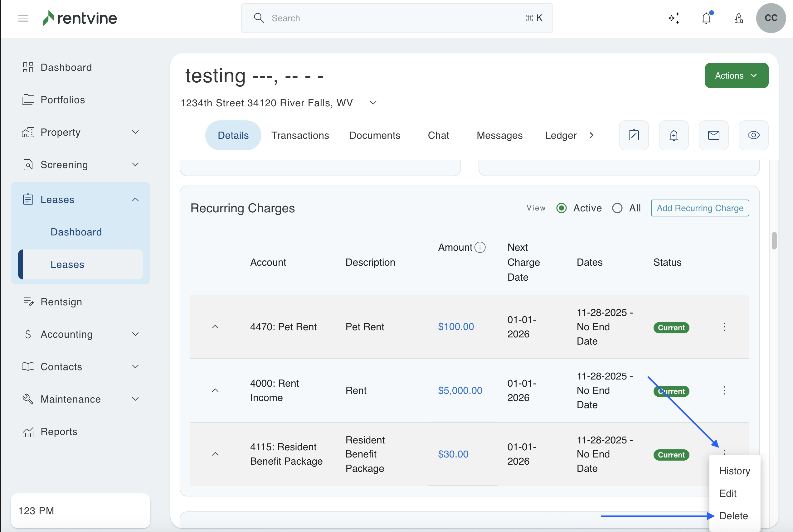
Task: Click the rocket icon in header
Action: (738, 18)
